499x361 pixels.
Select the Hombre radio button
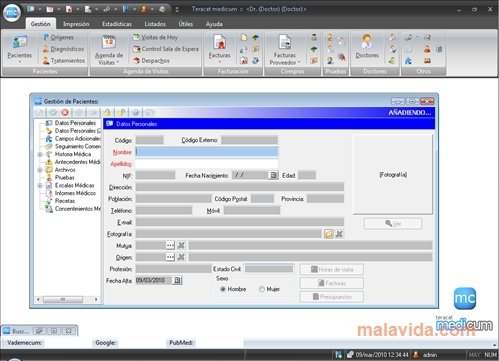[x=223, y=289]
